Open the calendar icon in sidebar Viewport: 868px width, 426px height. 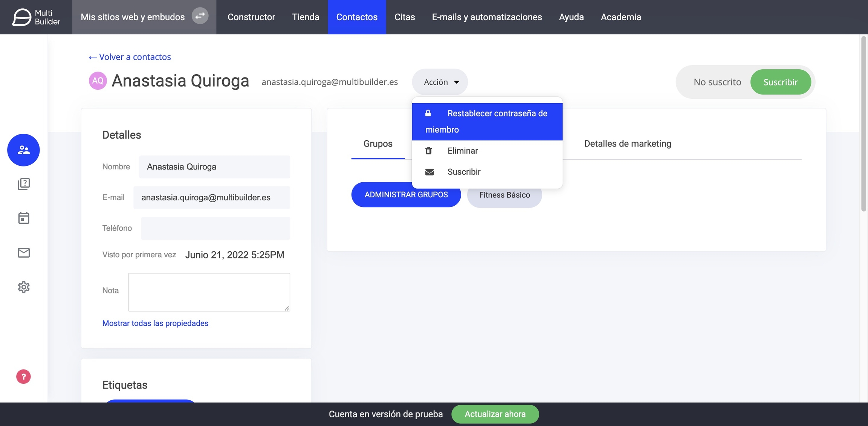coord(23,218)
